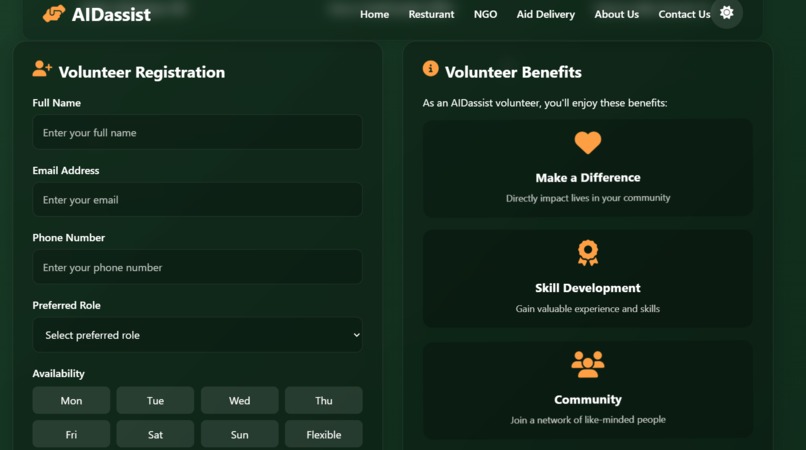Image resolution: width=806 pixels, height=450 pixels.
Task: Open About Us in the navbar
Action: tap(617, 14)
